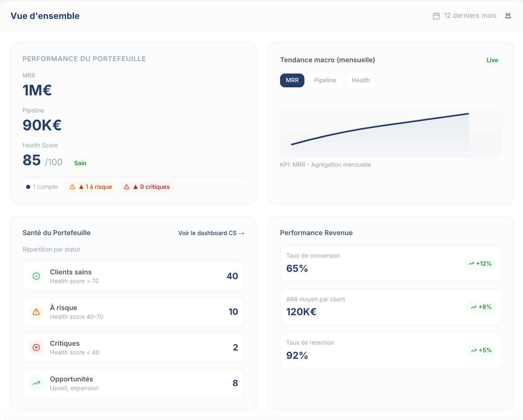Click the Sain health badge

pos(80,163)
